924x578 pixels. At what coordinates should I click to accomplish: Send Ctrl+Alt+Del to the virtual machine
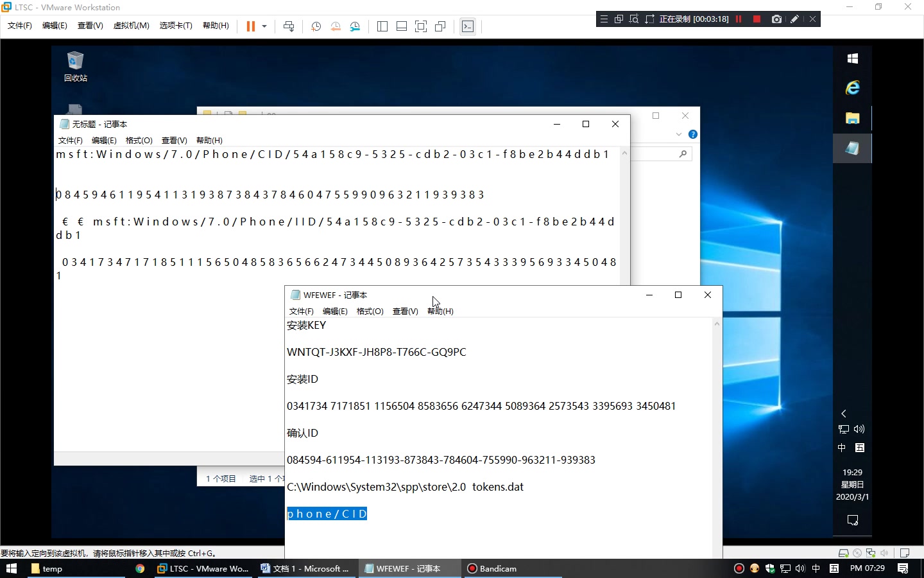pos(289,26)
